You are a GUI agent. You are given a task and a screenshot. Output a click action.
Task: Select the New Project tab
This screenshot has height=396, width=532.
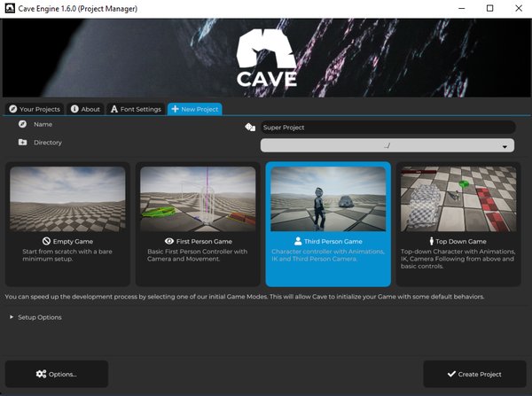tap(195, 109)
